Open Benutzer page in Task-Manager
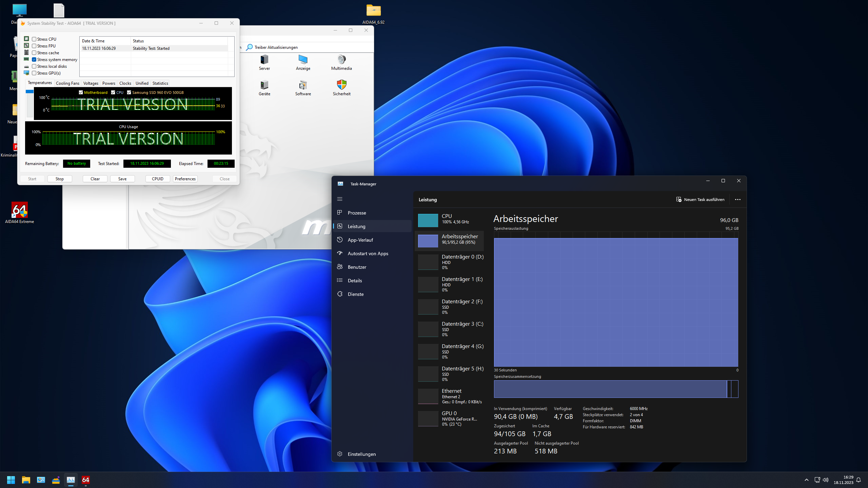Image resolution: width=868 pixels, height=488 pixels. (372, 267)
